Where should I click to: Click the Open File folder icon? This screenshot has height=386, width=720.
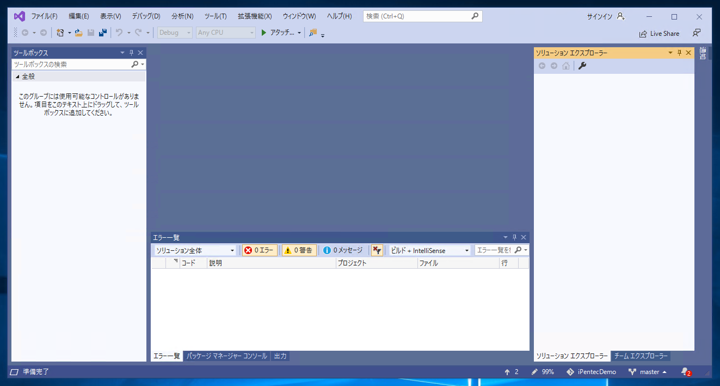tap(79, 33)
